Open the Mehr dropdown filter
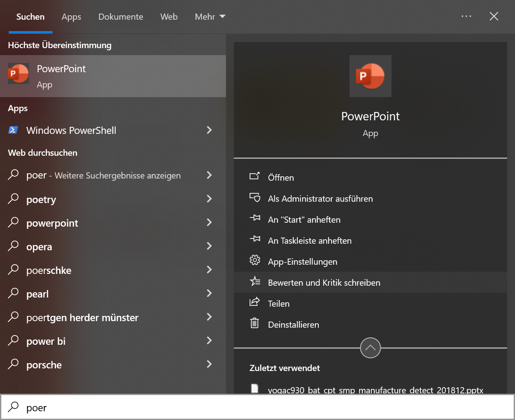This screenshot has width=515, height=420. pyautogui.click(x=210, y=17)
